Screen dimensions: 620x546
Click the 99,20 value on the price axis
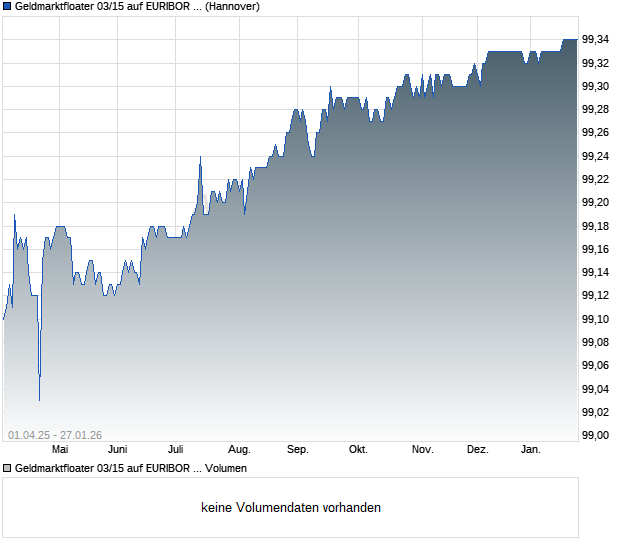pyautogui.click(x=595, y=202)
